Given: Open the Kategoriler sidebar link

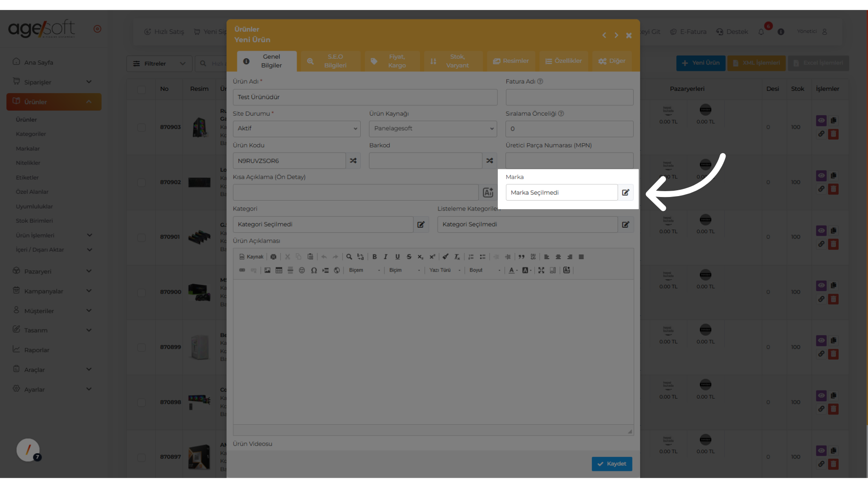Looking at the screenshot, I should [x=31, y=134].
